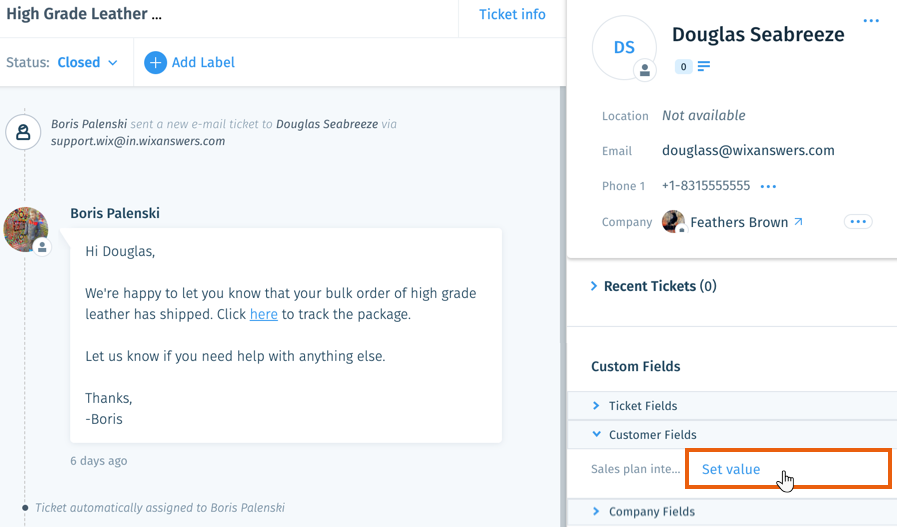Open the three-dot menu beside Douglas Seabreeze
Image resolution: width=897 pixels, height=527 pixels.
click(871, 21)
